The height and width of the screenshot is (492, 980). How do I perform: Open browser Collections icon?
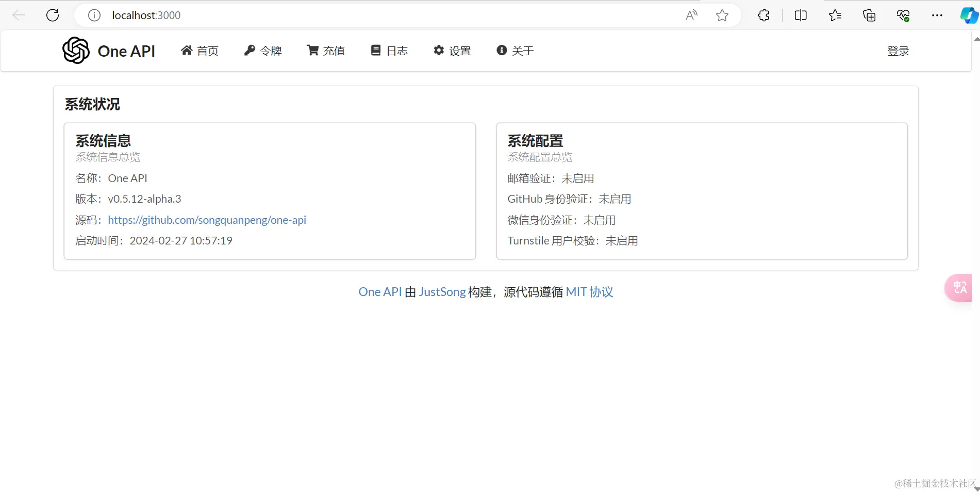tap(869, 15)
